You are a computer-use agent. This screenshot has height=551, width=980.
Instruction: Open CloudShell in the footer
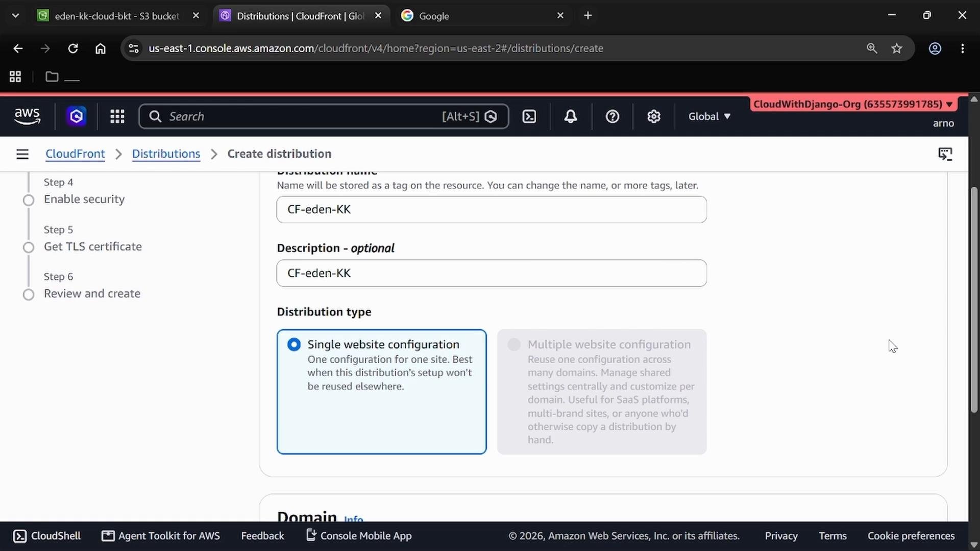[47, 536]
